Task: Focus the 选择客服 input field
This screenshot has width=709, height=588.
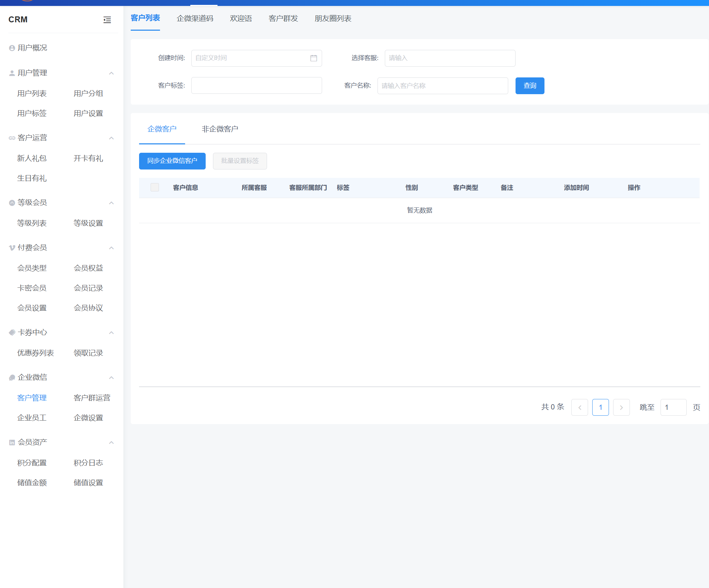Action: point(450,58)
